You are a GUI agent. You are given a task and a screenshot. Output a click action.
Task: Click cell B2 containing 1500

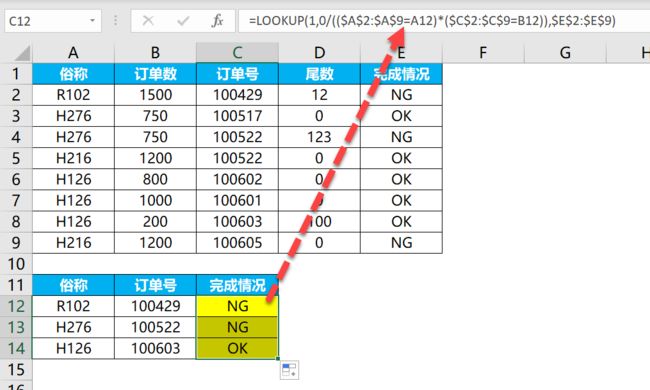(x=155, y=95)
